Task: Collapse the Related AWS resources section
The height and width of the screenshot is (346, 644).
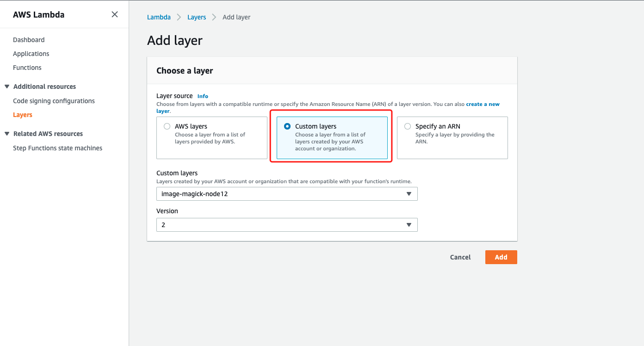Action: [7, 134]
